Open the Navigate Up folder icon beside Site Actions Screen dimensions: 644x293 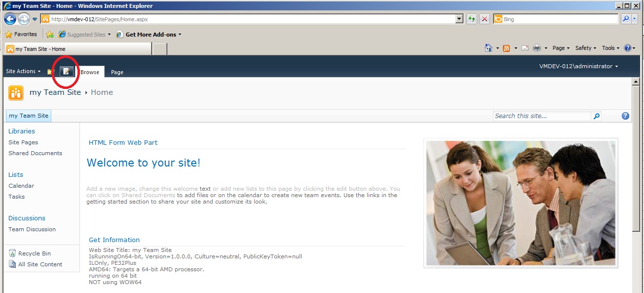coord(49,71)
